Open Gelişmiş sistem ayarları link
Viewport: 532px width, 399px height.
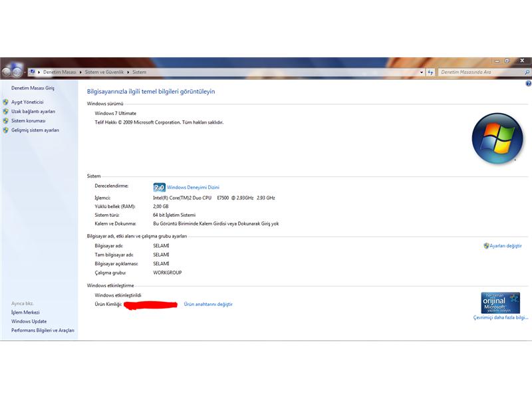coord(35,130)
